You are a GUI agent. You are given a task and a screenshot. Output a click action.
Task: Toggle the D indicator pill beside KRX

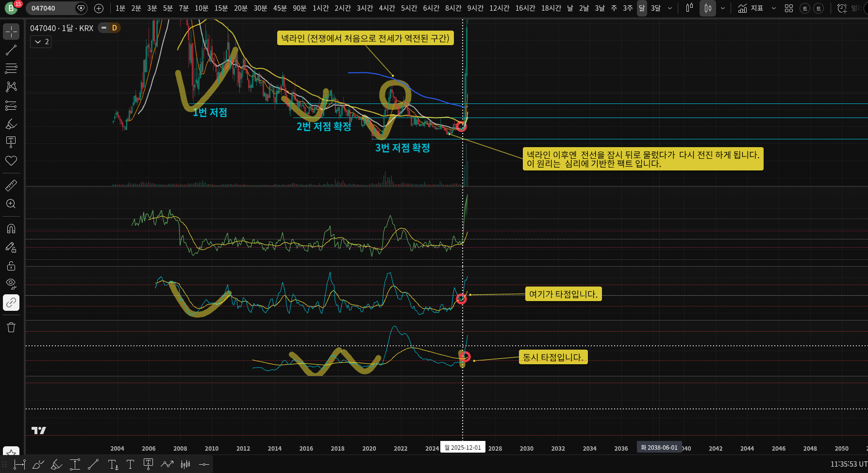tap(110, 28)
